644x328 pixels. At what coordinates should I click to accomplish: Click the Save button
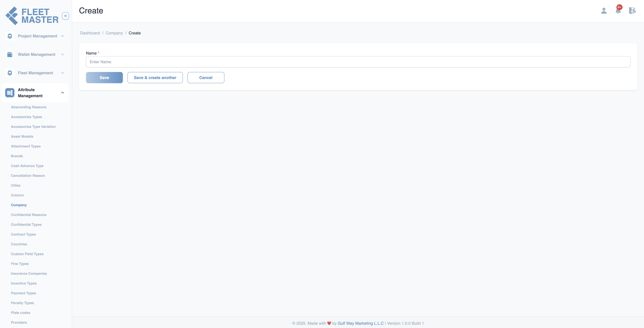[x=104, y=78]
